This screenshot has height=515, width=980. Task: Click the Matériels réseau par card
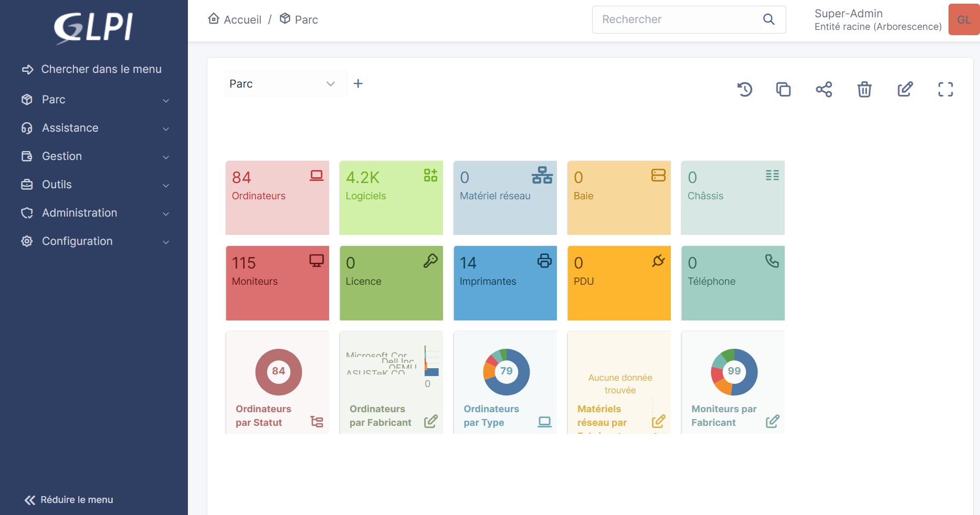pos(619,382)
